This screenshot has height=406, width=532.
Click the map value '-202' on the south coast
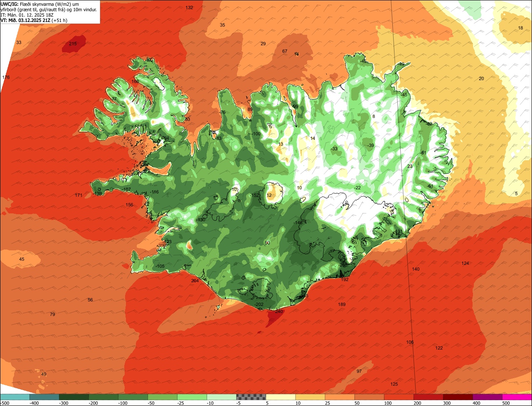coord(259,304)
